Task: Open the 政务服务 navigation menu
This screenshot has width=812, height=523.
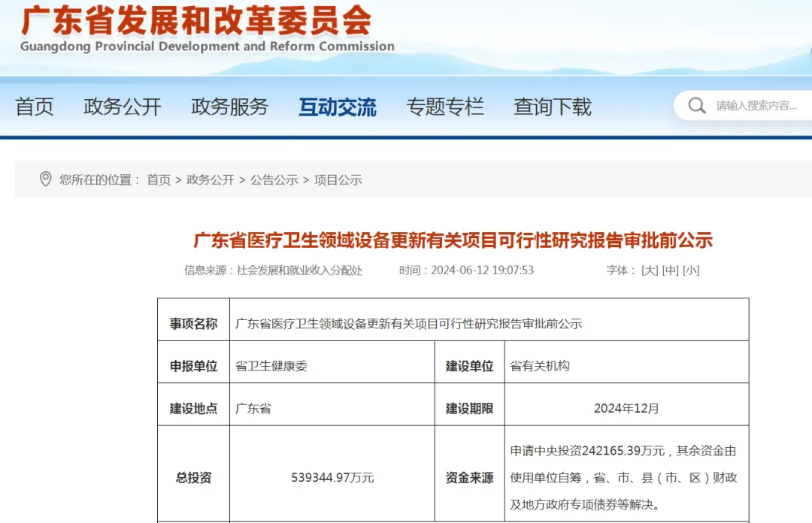Action: [229, 107]
